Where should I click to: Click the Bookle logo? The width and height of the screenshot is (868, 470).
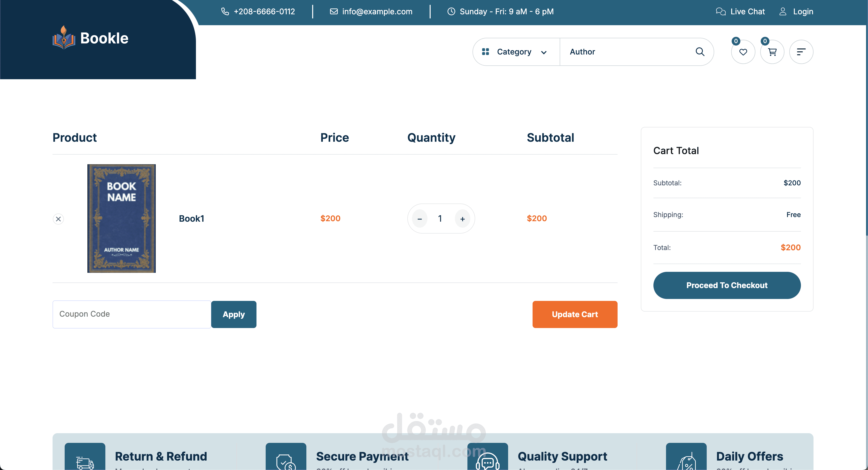pyautogui.click(x=90, y=38)
